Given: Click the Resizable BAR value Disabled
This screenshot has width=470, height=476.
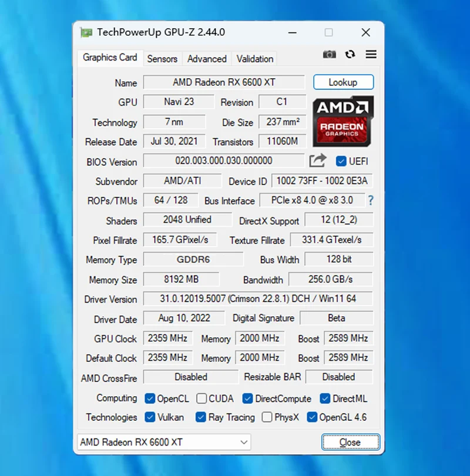Looking at the screenshot, I should point(339,377).
